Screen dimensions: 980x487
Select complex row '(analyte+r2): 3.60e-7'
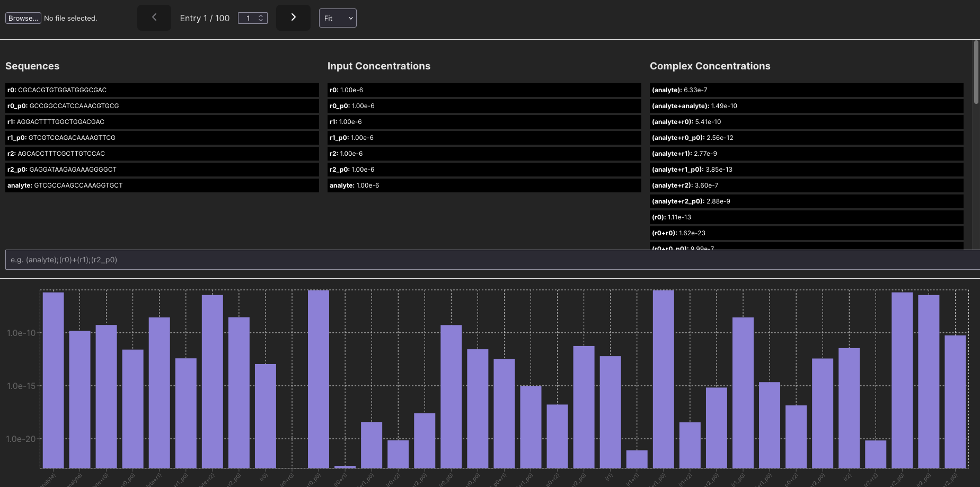(807, 185)
